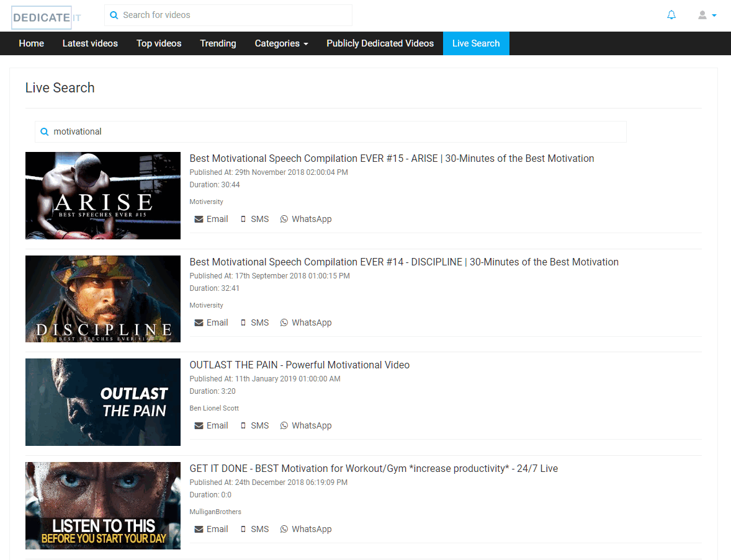Open the ARISE video thumbnail
The height and width of the screenshot is (560, 731).
click(x=103, y=196)
